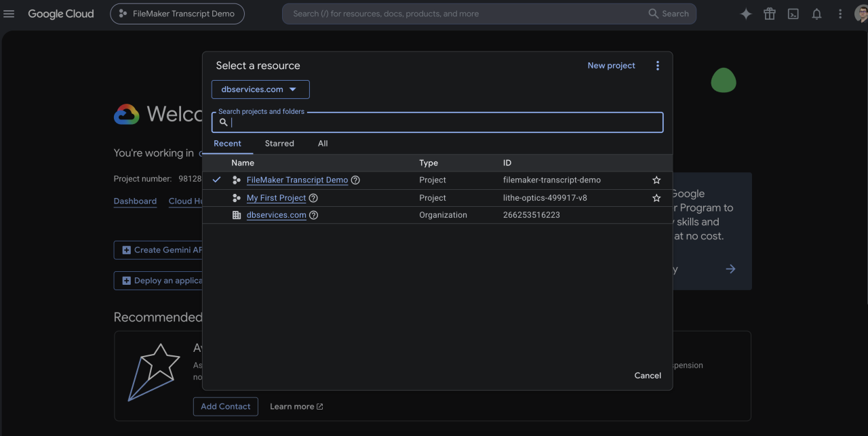Select the ID column header
The image size is (868, 436).
[507, 163]
